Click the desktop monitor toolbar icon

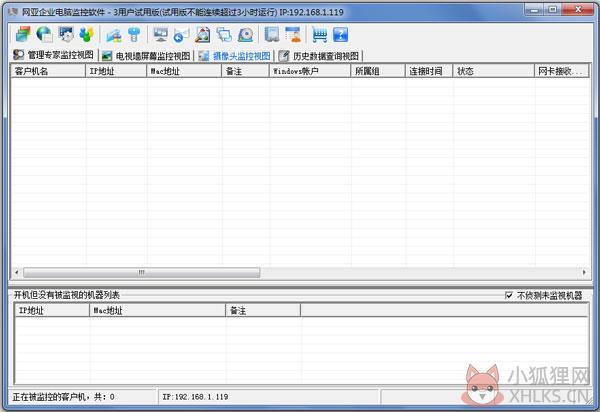pos(160,35)
